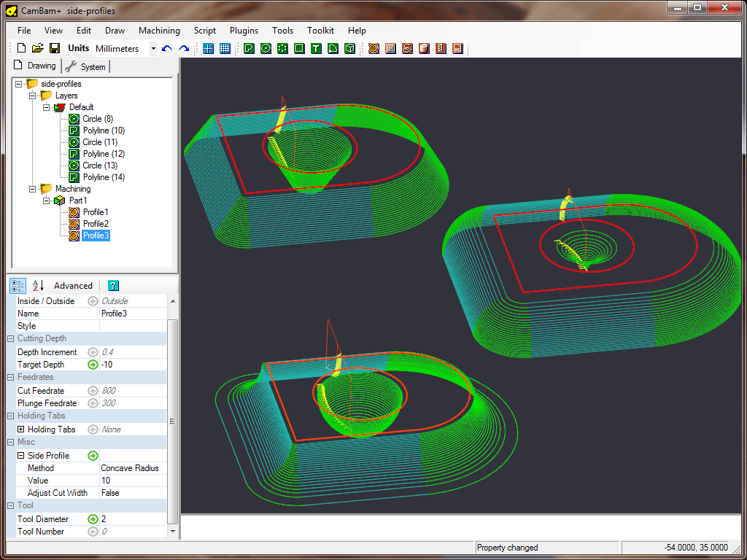Switch to categorized property view icon
Viewport: 747px width, 560px height.
pyautogui.click(x=18, y=285)
